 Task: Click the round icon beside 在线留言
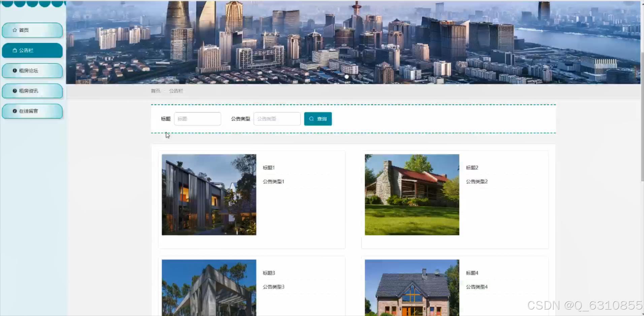click(x=15, y=111)
